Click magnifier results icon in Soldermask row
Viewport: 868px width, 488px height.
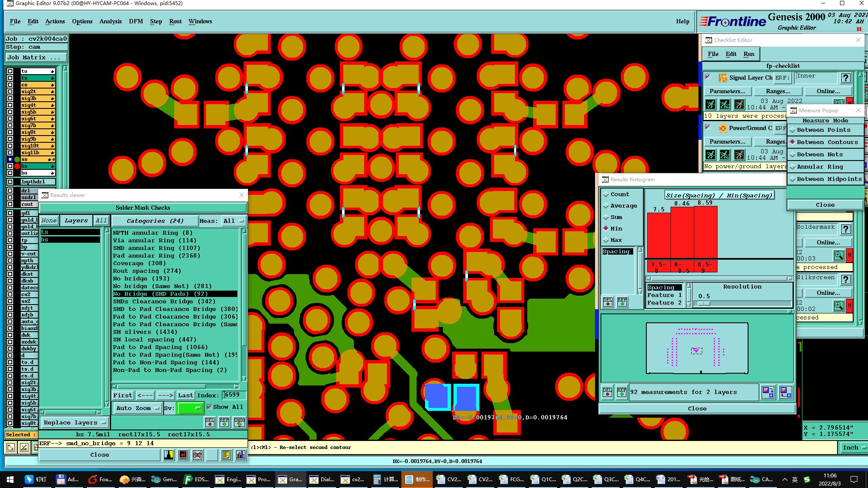tap(838, 255)
